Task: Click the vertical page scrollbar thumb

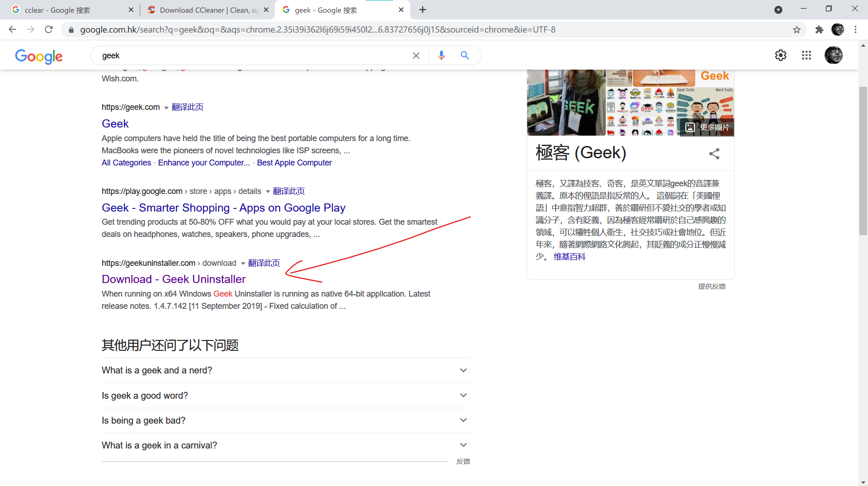Action: tap(863, 160)
